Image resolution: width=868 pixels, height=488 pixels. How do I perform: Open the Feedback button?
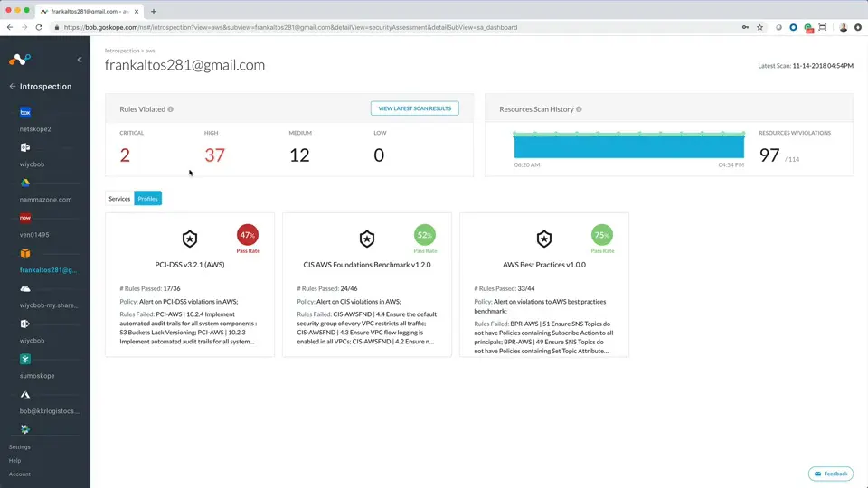click(831, 474)
